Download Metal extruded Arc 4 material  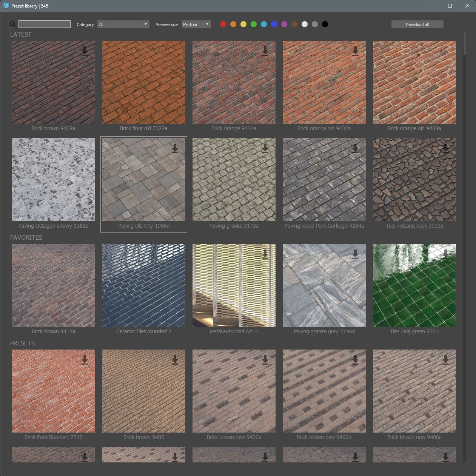265,254
